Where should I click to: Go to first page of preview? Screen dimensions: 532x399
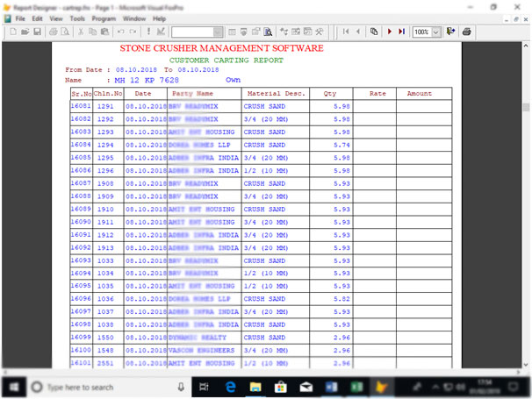[346, 32]
